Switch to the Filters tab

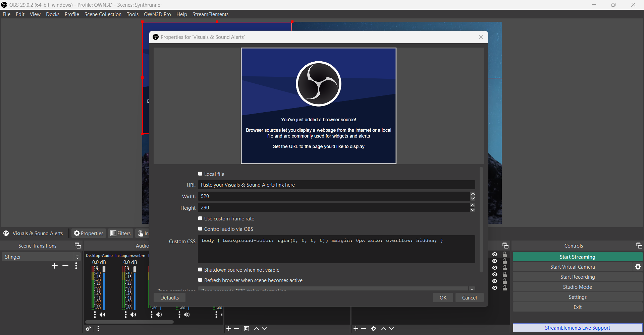[x=120, y=233]
